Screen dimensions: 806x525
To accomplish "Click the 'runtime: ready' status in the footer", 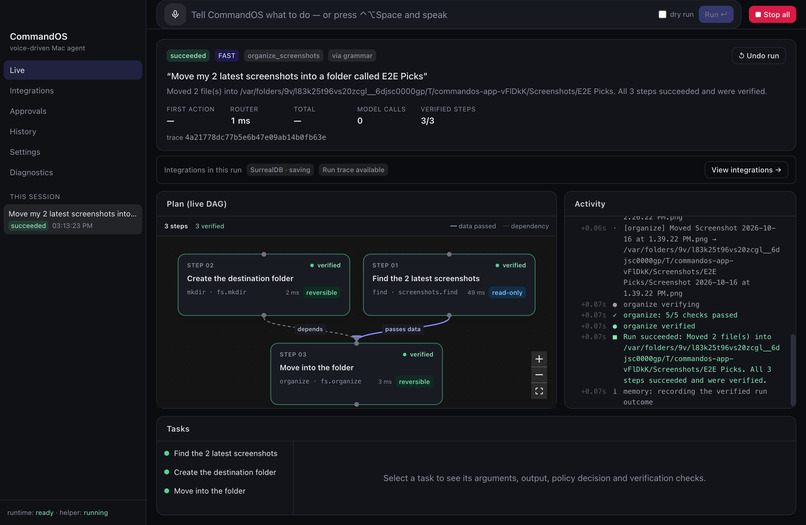I will click(30, 513).
